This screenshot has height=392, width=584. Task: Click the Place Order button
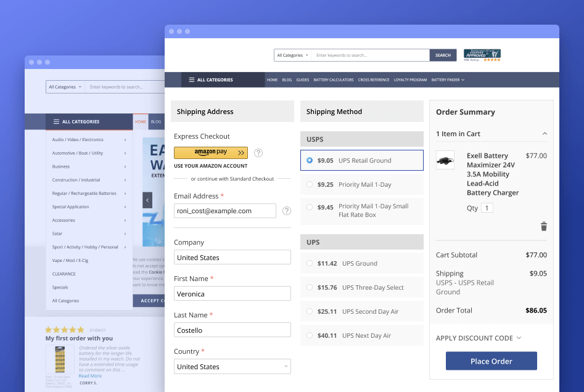[x=491, y=361]
